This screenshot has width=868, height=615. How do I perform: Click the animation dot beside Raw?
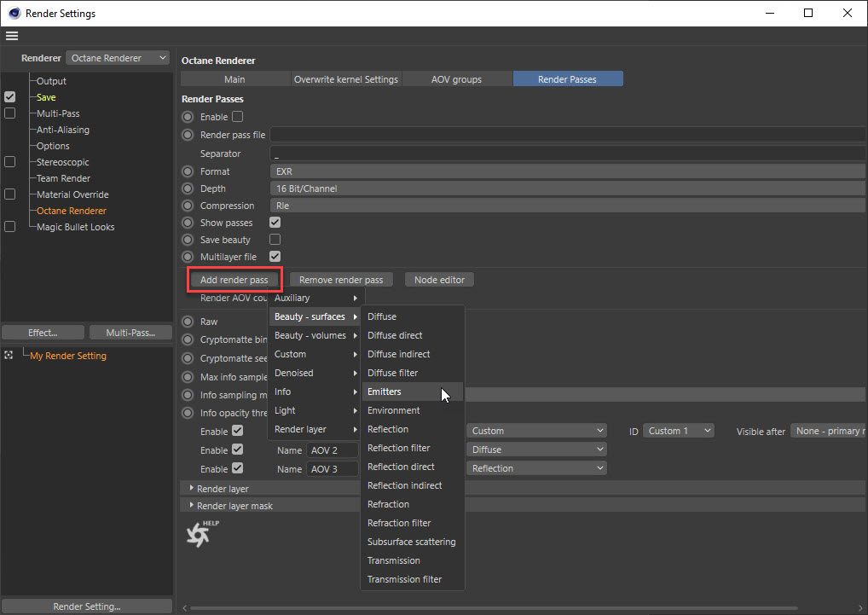pyautogui.click(x=188, y=322)
